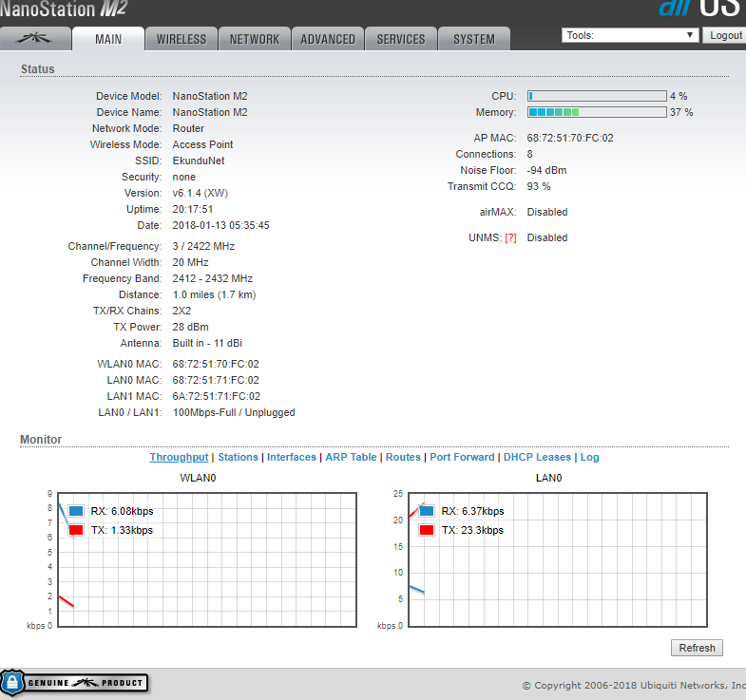Click the Noise Floor value -94 dBm

tap(546, 170)
